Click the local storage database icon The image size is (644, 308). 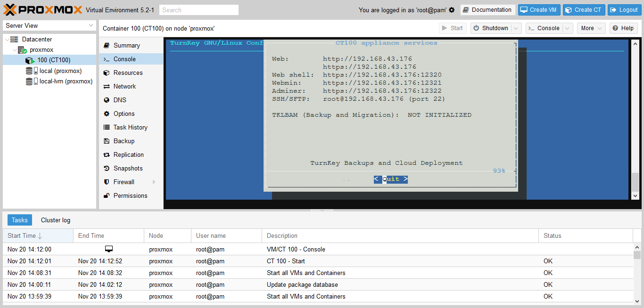(29, 71)
